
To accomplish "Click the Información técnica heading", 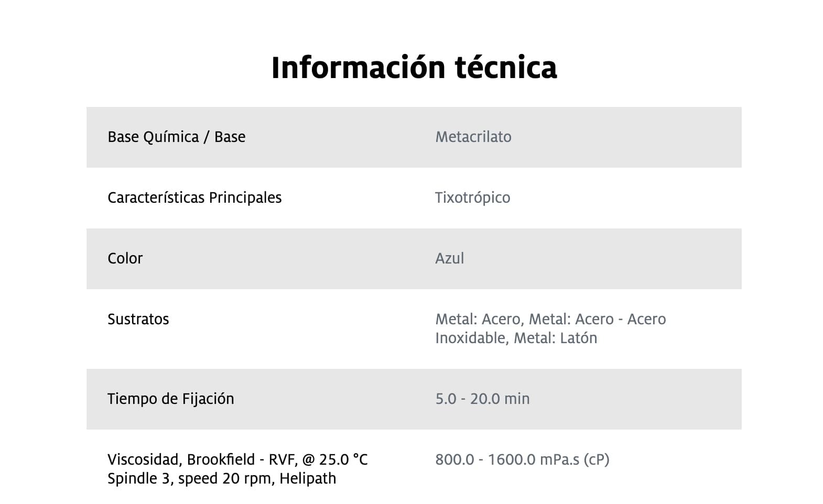I will [x=414, y=68].
